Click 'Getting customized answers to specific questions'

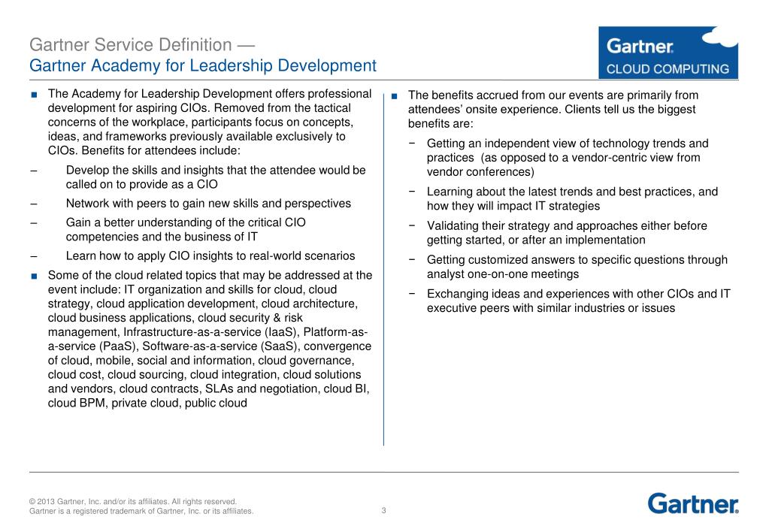pyautogui.click(x=577, y=267)
